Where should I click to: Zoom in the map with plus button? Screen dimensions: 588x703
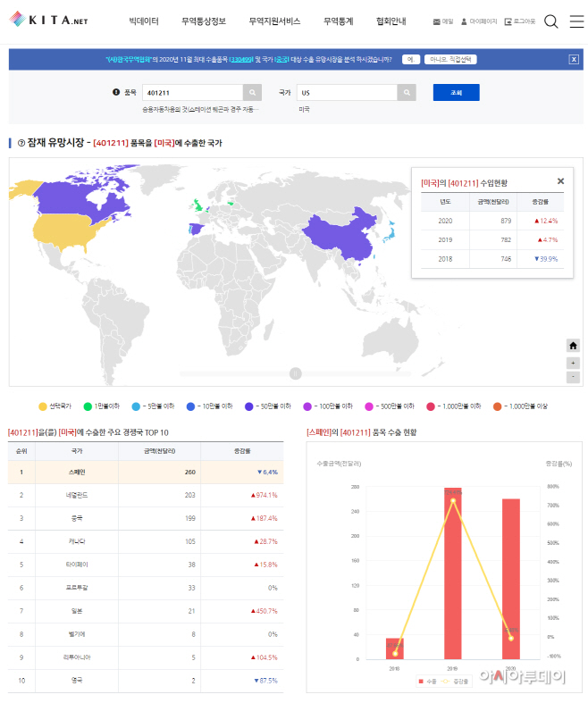click(x=573, y=363)
